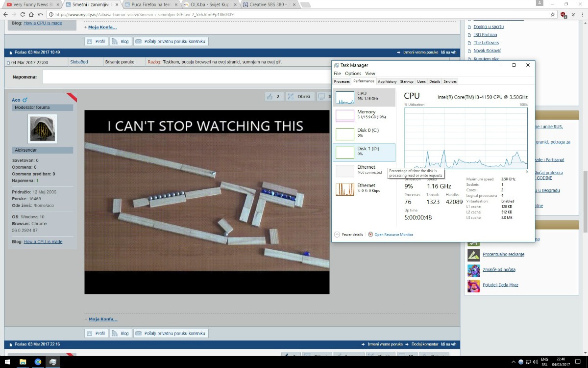Open the Chrome three-dot menu
The width and height of the screenshot is (588, 368).
(x=582, y=14)
